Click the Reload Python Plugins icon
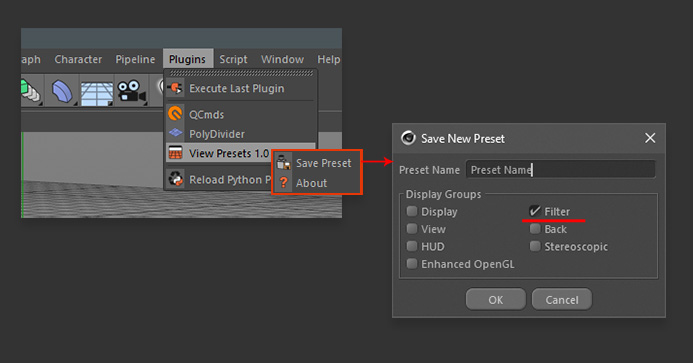Viewport: 693px width, 363px height. 176,179
